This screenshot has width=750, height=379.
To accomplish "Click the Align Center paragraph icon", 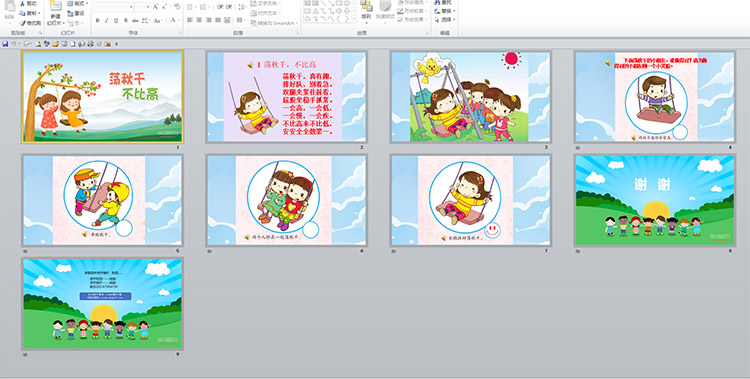I will pyautogui.click(x=199, y=20).
